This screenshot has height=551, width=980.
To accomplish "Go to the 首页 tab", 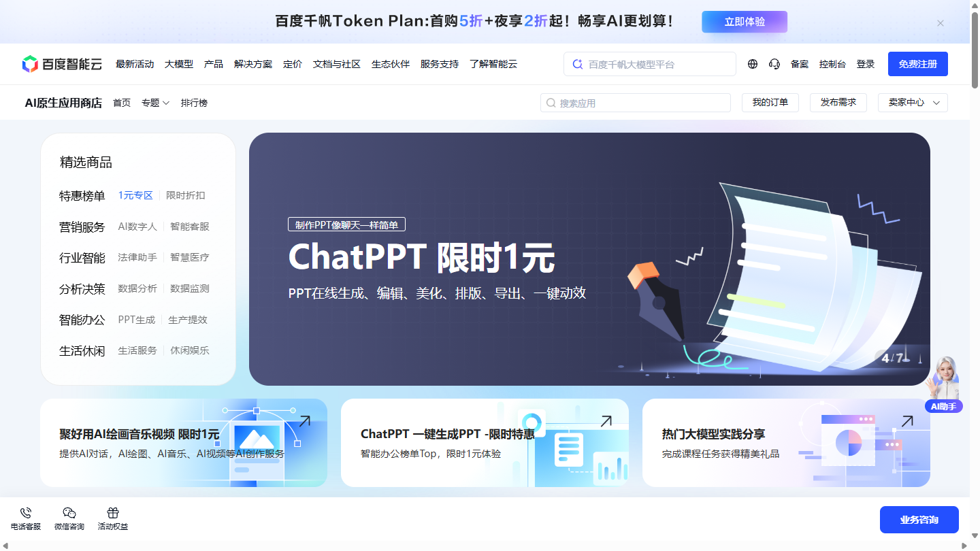I will (x=122, y=103).
